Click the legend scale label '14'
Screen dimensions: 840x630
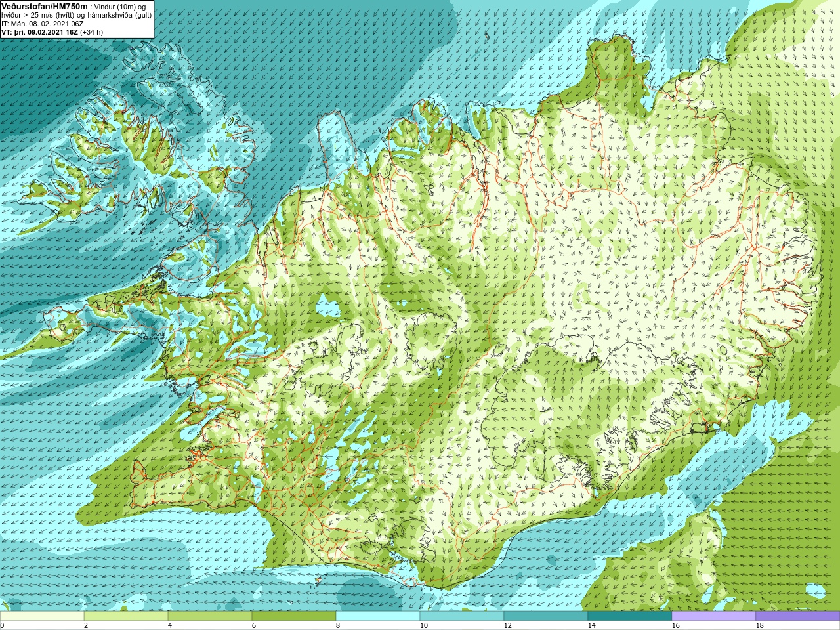click(591, 625)
